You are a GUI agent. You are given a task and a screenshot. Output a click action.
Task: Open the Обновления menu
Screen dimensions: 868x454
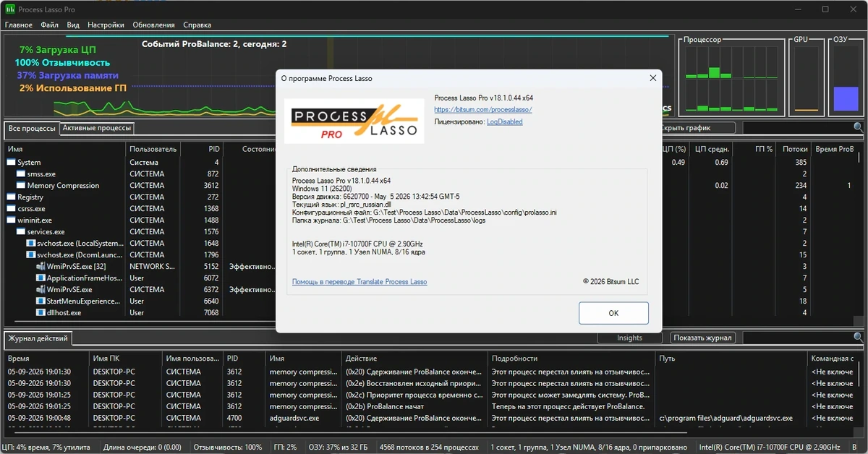[153, 25]
